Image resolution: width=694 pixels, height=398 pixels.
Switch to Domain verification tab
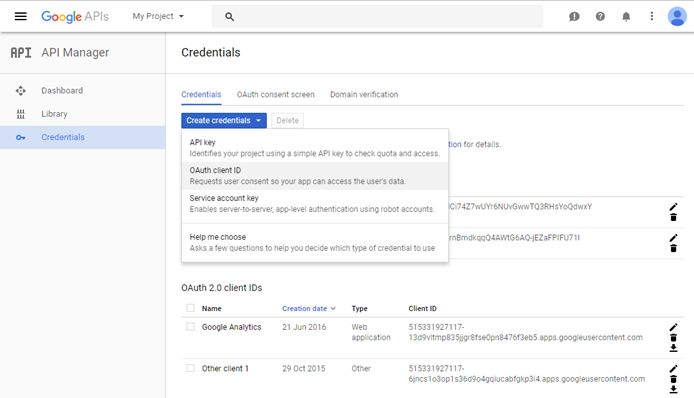pos(364,94)
